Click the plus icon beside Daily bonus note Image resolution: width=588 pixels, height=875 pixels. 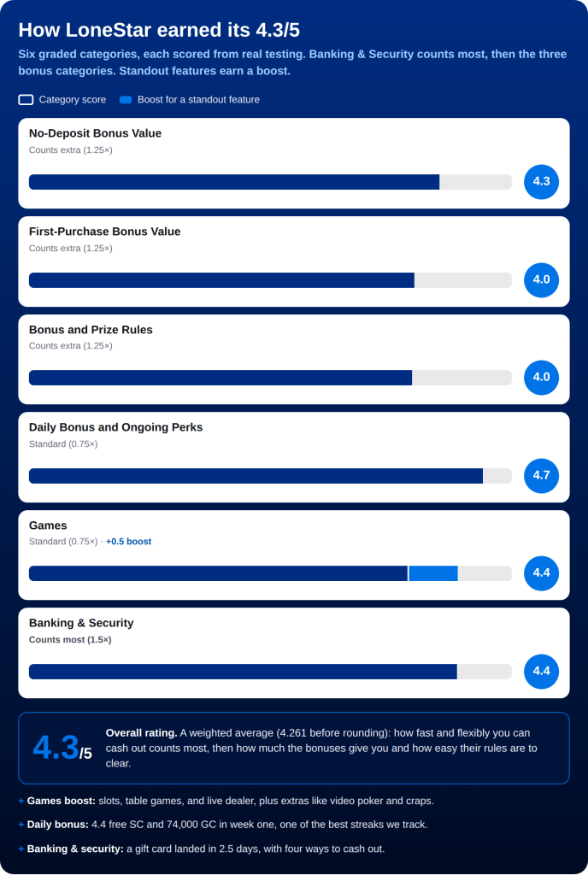pyautogui.click(x=21, y=825)
